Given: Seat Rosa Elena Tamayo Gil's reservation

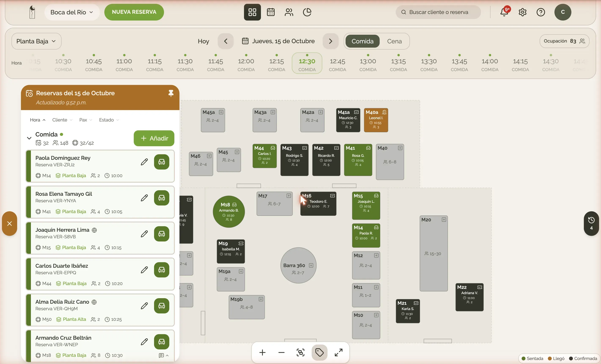Looking at the screenshot, I should tap(161, 198).
